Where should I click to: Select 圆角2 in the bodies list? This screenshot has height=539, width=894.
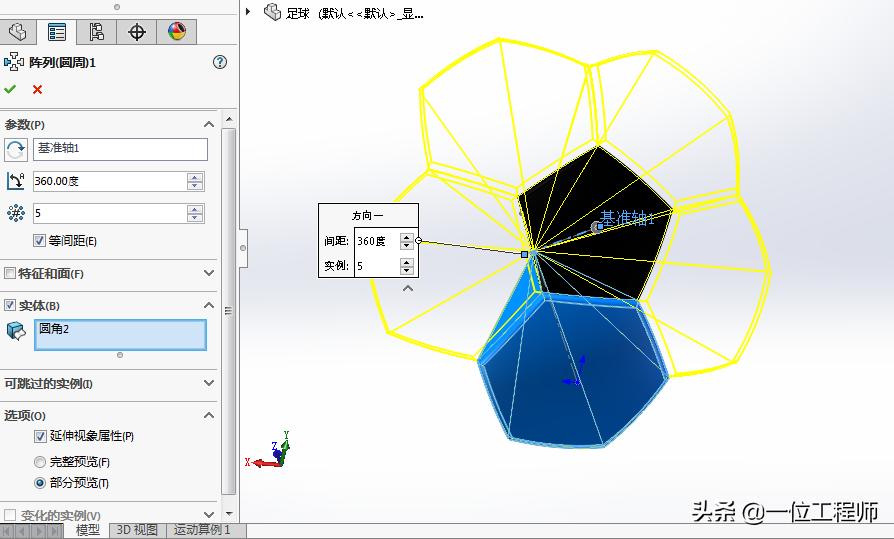[120, 329]
